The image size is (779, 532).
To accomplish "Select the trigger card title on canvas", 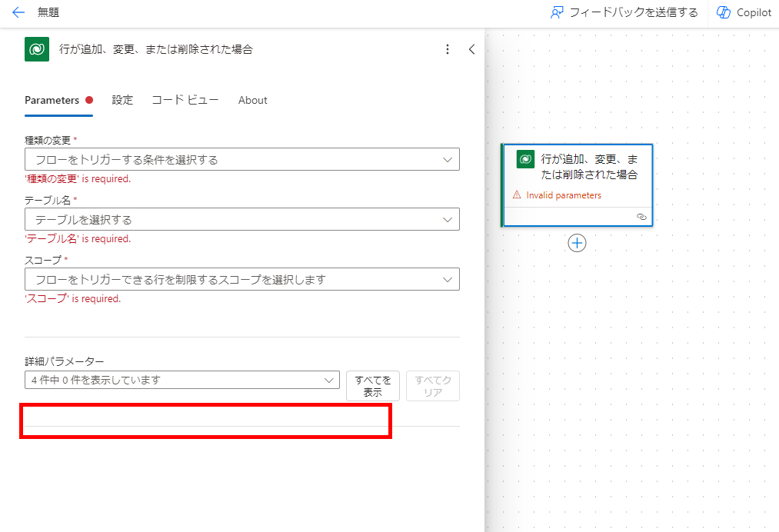I will 589,167.
